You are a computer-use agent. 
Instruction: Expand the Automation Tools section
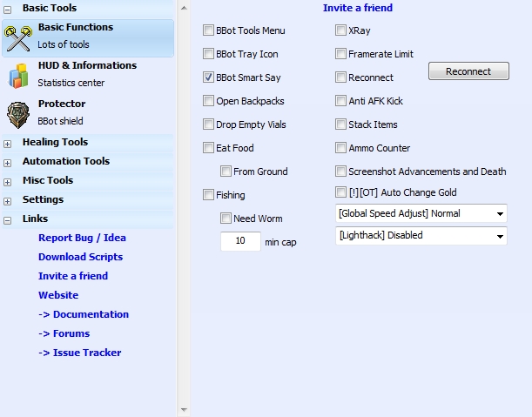pyautogui.click(x=8, y=162)
